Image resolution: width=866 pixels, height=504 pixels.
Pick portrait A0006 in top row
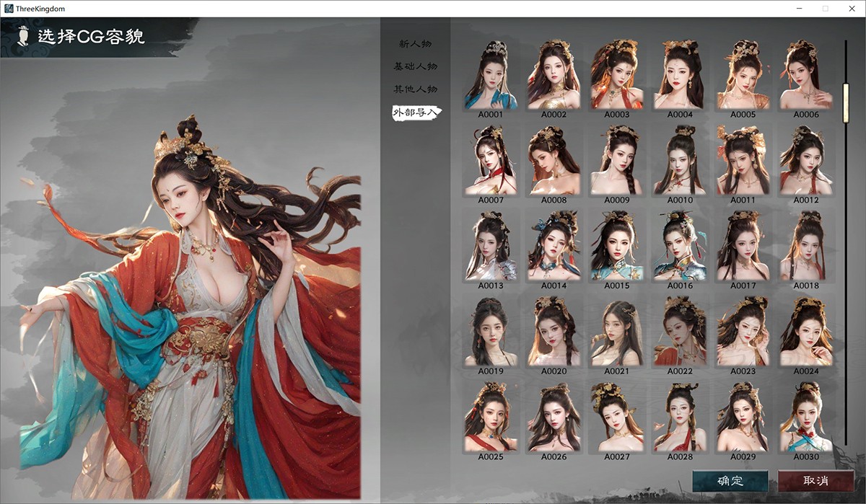pos(805,75)
